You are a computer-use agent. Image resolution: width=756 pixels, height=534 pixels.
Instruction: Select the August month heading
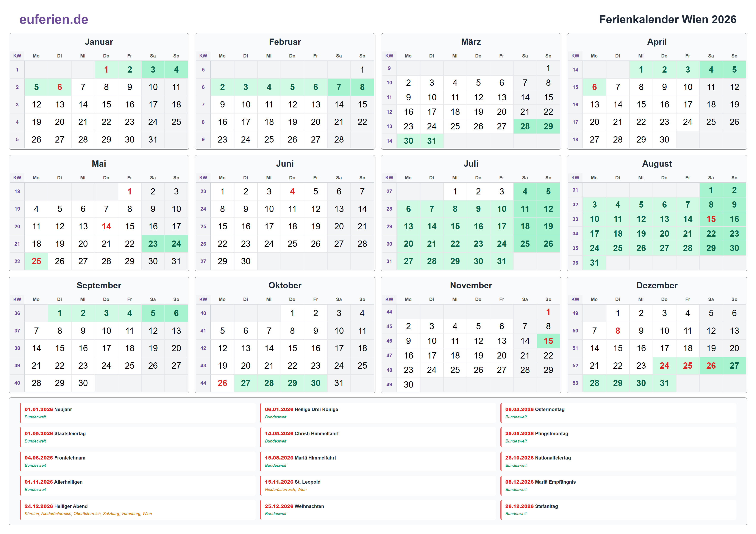point(657,163)
